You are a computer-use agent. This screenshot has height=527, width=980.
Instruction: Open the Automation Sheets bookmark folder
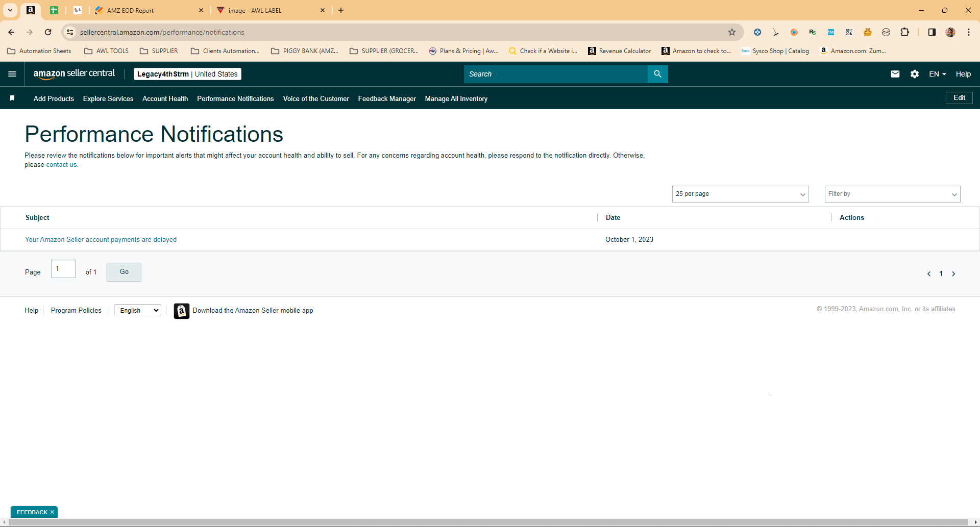pos(39,51)
